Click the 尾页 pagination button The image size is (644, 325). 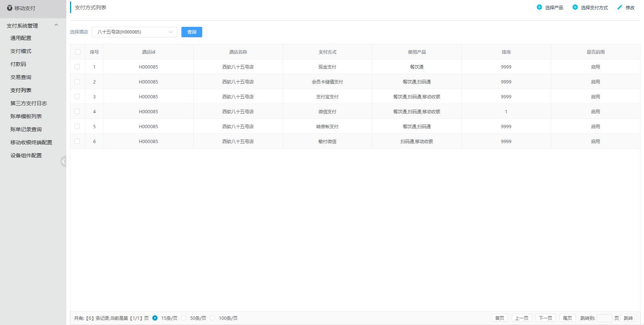(x=567, y=318)
